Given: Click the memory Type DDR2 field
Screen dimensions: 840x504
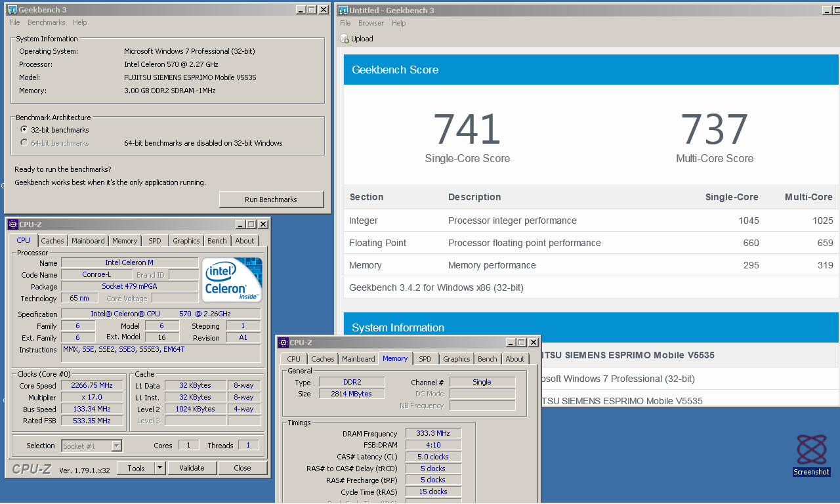Looking at the screenshot, I should click(x=352, y=382).
